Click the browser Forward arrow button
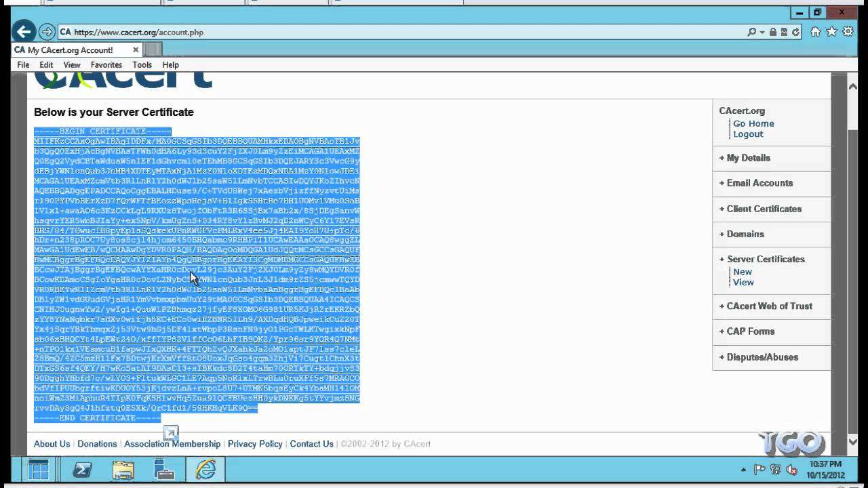This screenshot has height=488, width=868. coord(47,32)
